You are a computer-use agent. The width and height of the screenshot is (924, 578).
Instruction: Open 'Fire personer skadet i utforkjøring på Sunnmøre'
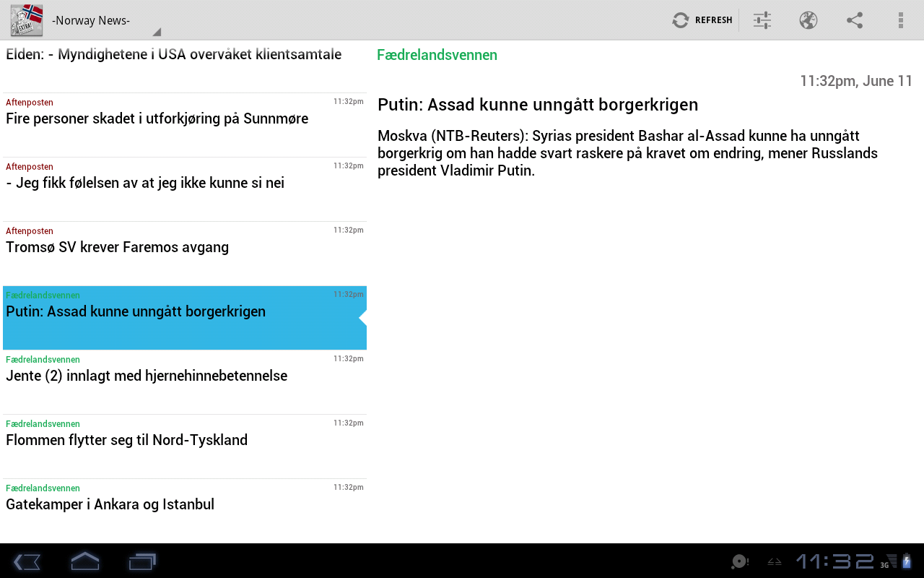coord(185,125)
